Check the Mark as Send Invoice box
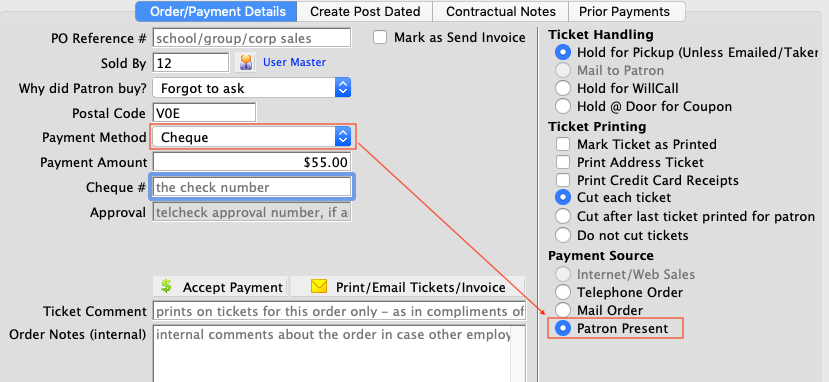The image size is (829, 382). pos(380,38)
